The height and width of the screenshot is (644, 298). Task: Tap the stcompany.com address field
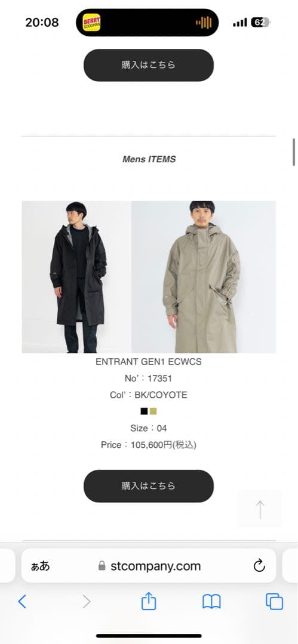point(149,565)
